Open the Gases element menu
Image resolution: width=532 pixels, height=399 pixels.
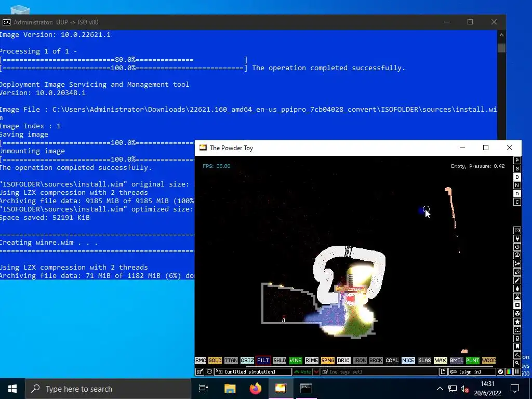click(517, 280)
